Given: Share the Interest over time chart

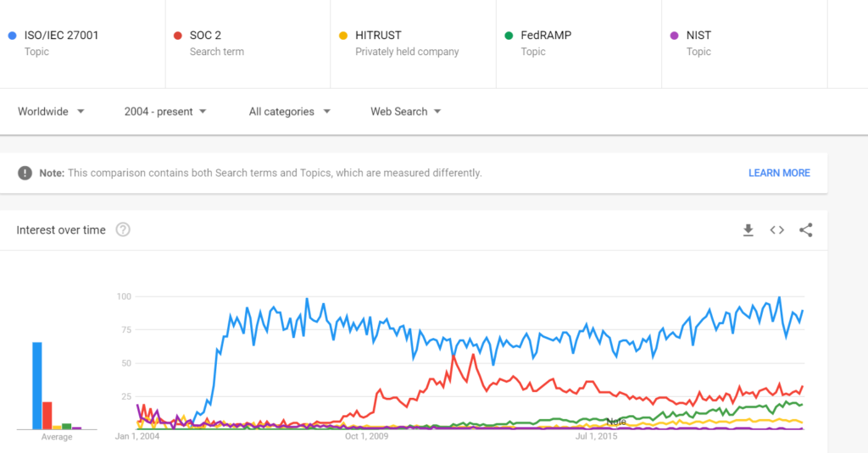Looking at the screenshot, I should click(x=806, y=230).
